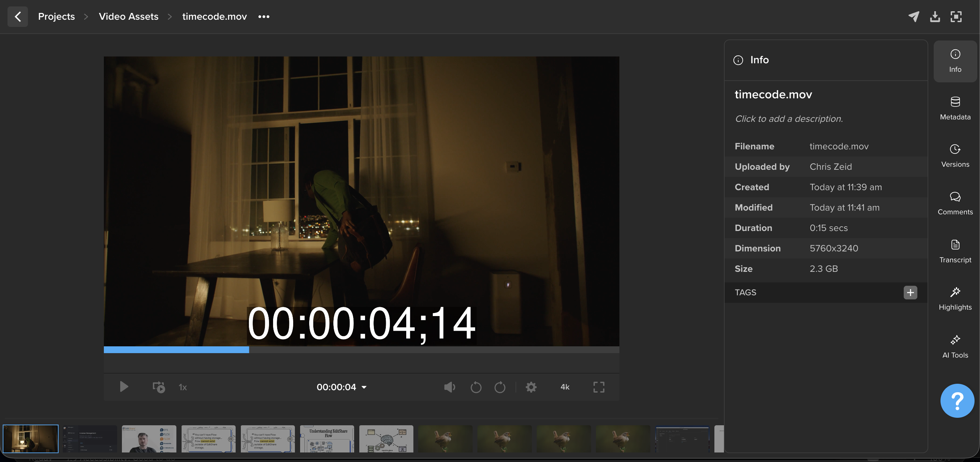Select the first bird thumbnail
The width and height of the screenshot is (980, 462).
(x=445, y=439)
